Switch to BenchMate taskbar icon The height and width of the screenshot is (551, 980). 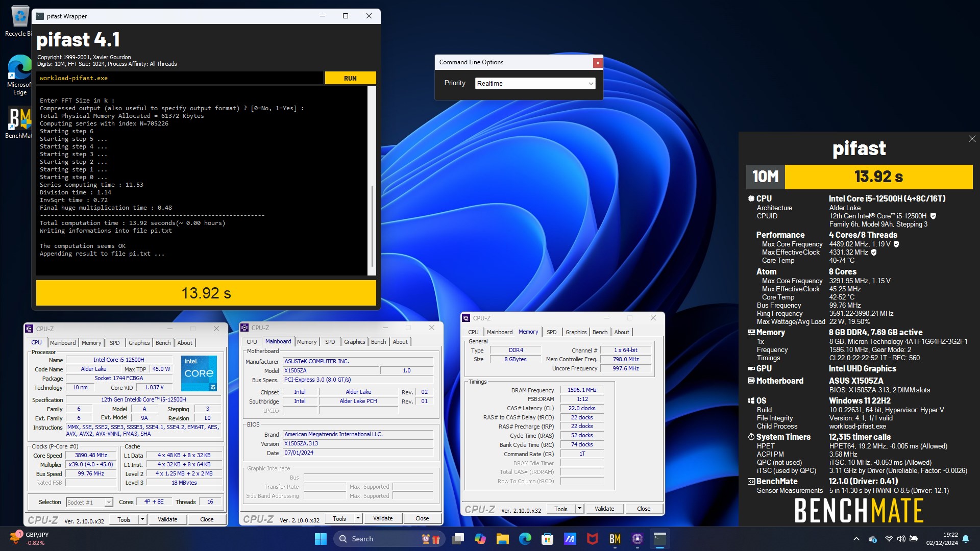coord(615,539)
